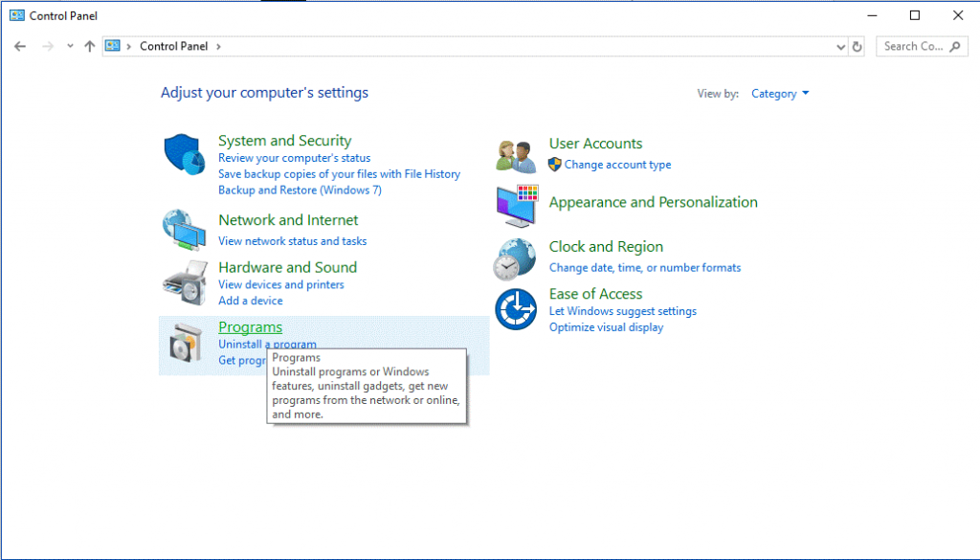Open the System and Security shield icon
The width and height of the screenshot is (980, 560).
[x=185, y=154]
